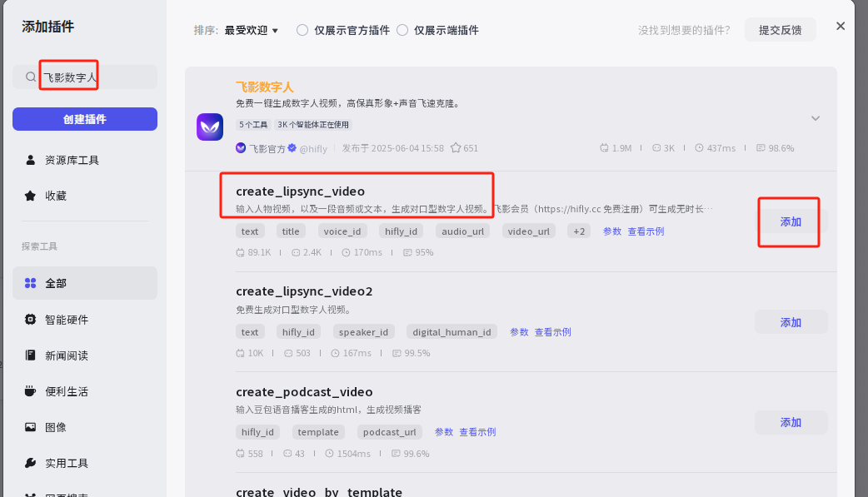
Task: Click the 1.9M calls icon in plugin header
Action: pyautogui.click(x=604, y=148)
